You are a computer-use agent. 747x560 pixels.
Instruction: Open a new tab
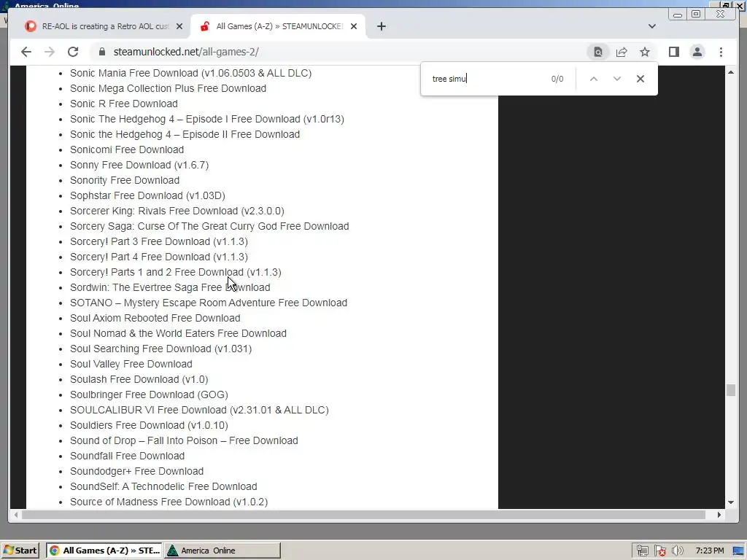[x=381, y=26]
